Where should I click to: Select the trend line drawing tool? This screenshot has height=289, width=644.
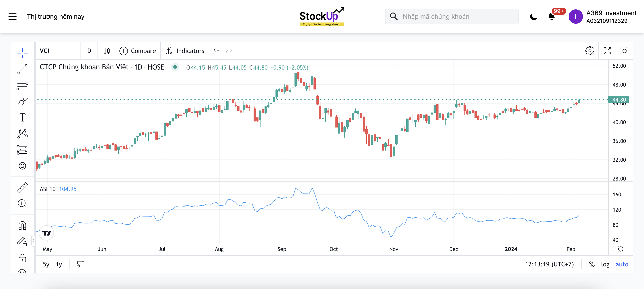click(x=22, y=69)
